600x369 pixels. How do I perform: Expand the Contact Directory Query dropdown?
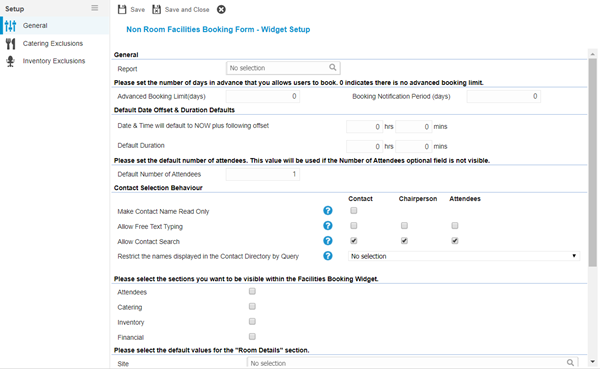pyautogui.click(x=464, y=256)
